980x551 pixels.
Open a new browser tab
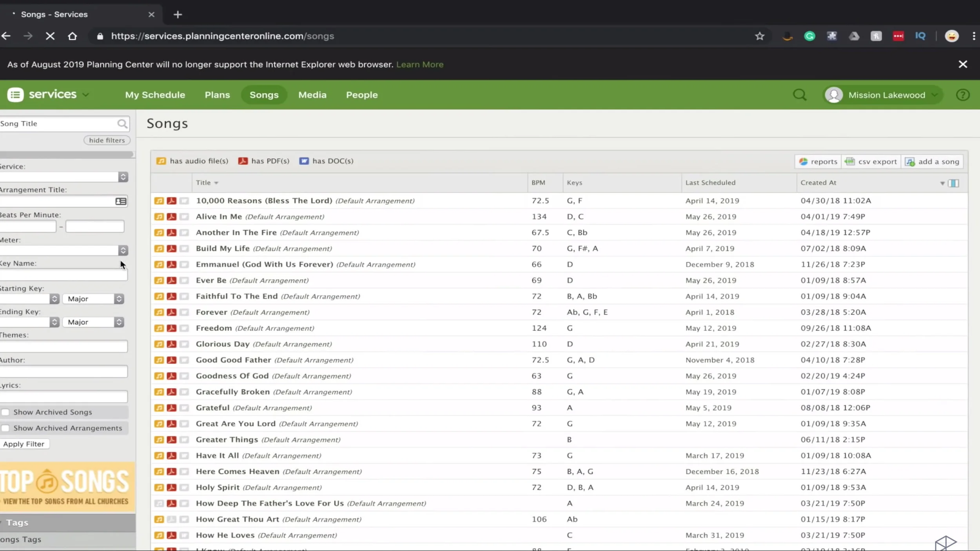(x=178, y=15)
